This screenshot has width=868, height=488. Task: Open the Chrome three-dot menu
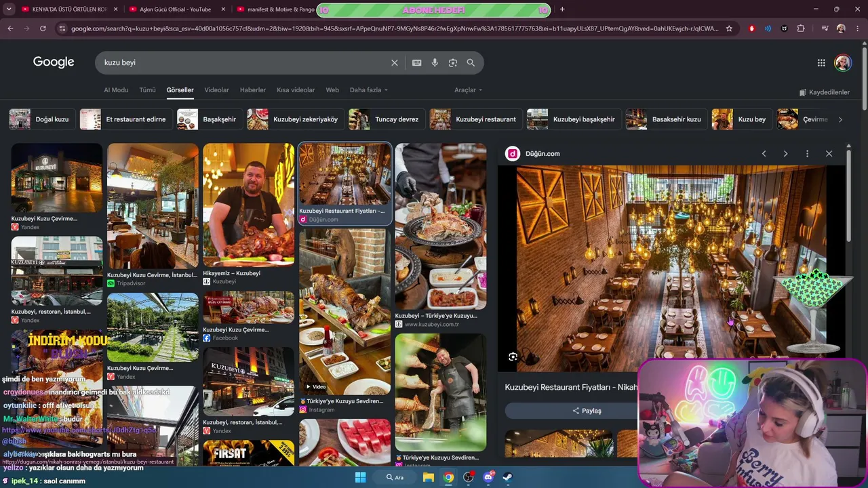[x=857, y=28]
